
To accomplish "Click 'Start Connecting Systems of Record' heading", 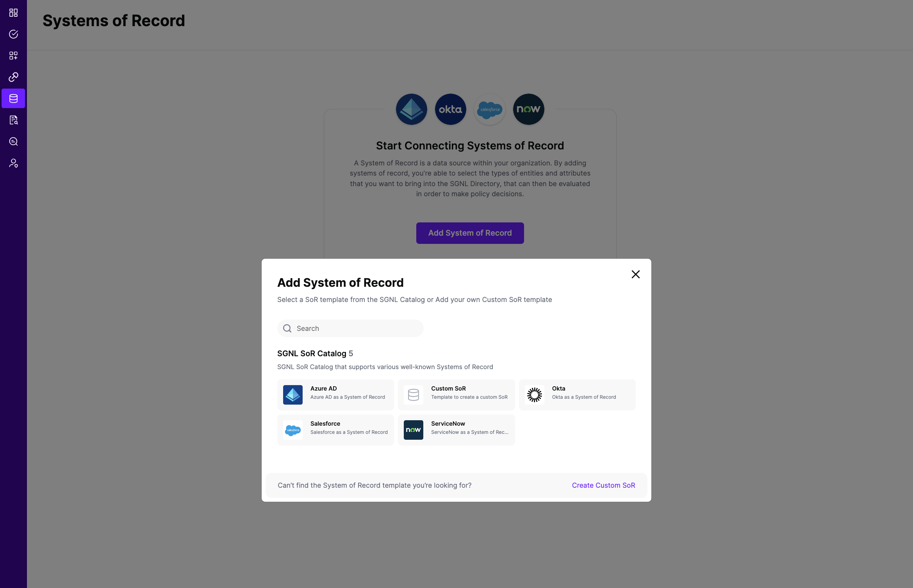I will (470, 146).
